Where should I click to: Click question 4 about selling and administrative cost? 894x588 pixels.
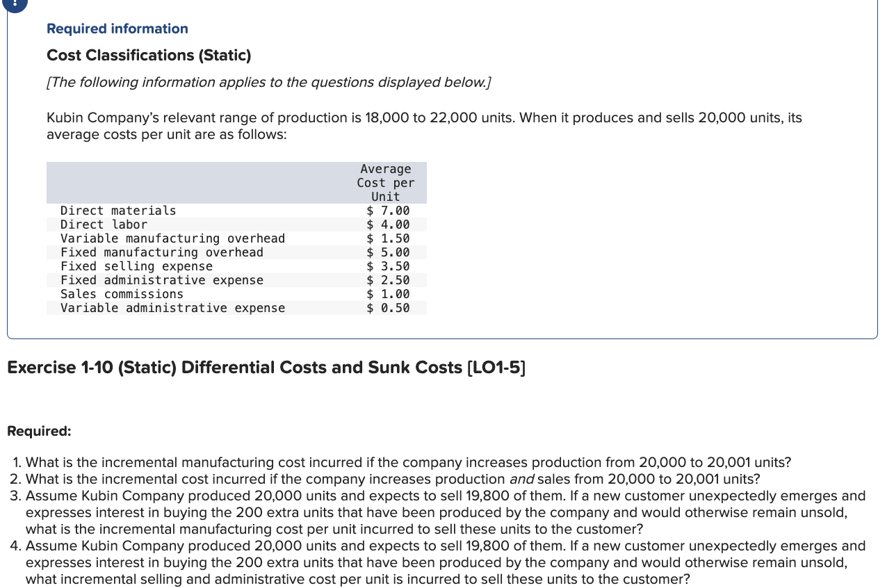(438, 562)
